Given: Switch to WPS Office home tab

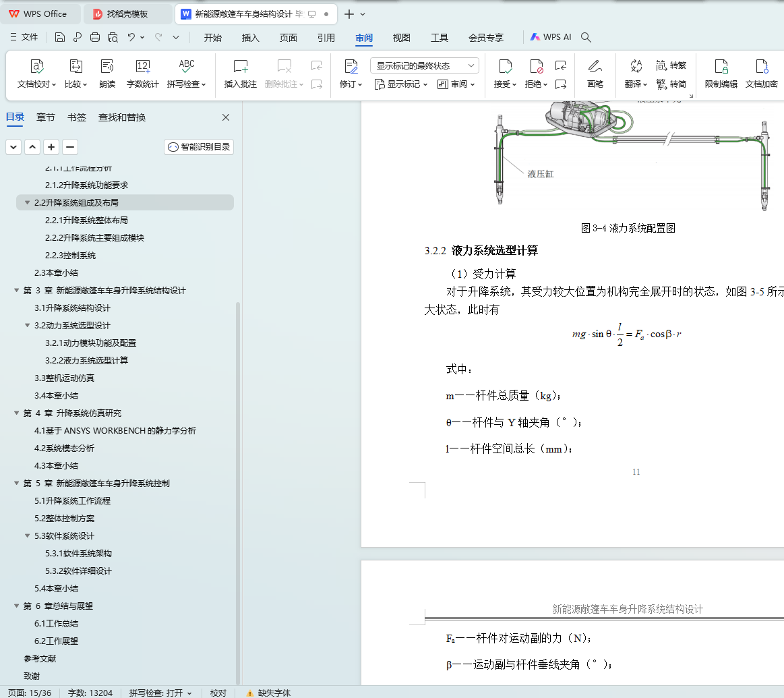Looking at the screenshot, I should point(38,14).
